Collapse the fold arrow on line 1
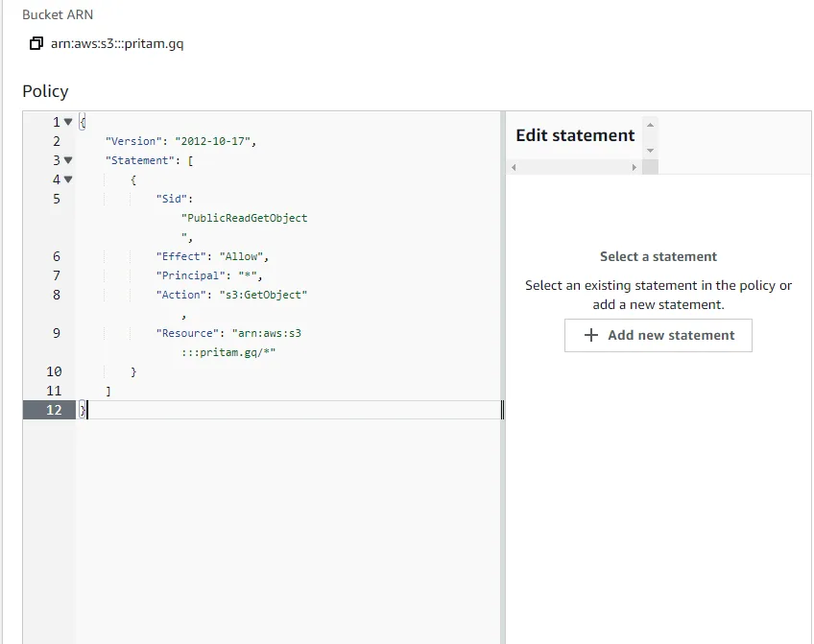Image resolution: width=814 pixels, height=644 pixels. coord(68,122)
